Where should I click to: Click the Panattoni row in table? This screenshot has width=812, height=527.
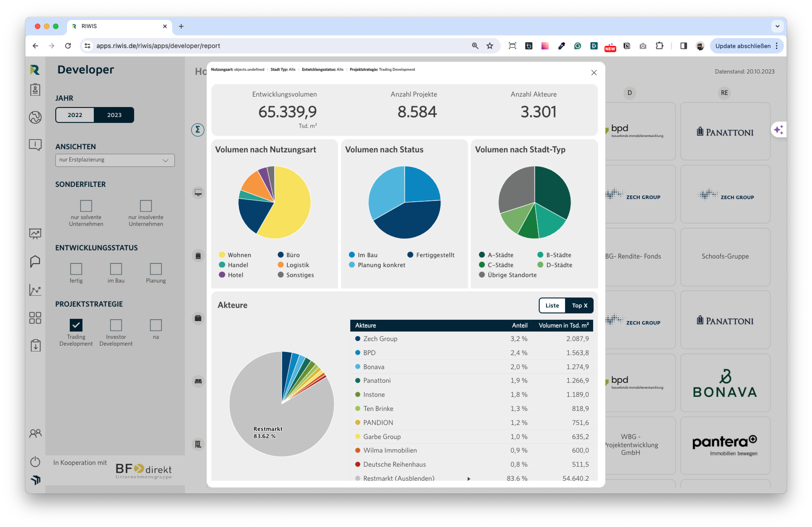tap(471, 381)
